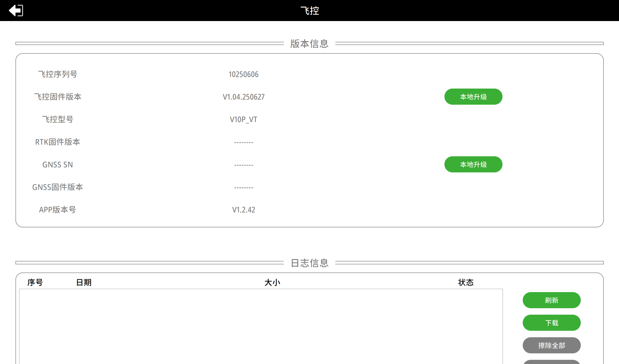Screen dimensions: 619x364
Task: Click the 日期 column header
Action: click(x=83, y=282)
